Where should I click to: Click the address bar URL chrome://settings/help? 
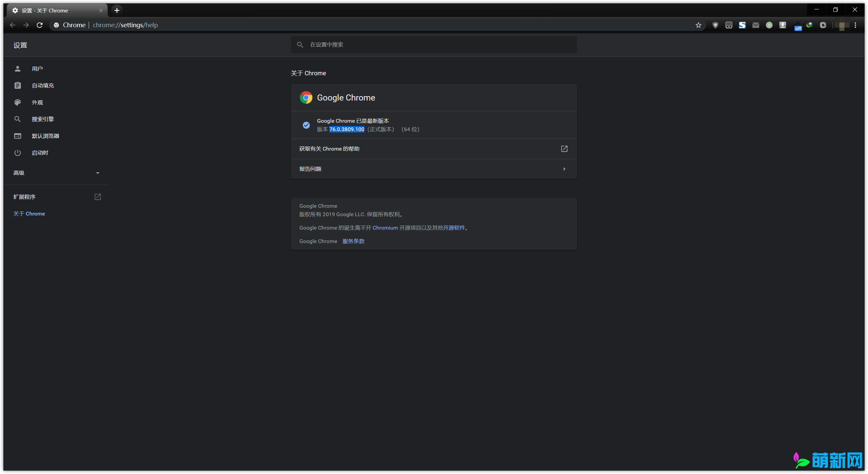click(x=125, y=25)
